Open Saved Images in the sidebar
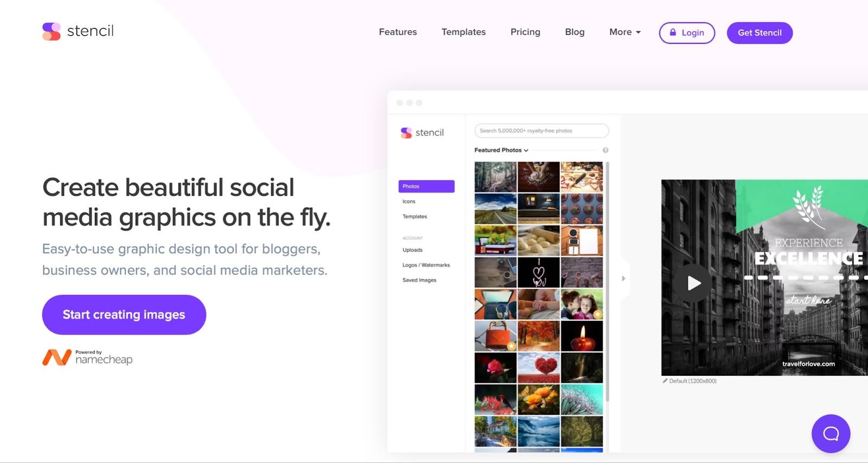Viewport: 868px width, 463px height. (x=419, y=280)
